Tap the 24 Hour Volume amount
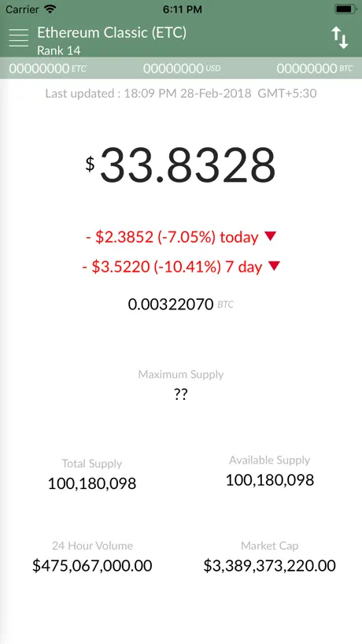The width and height of the screenshot is (362, 644). (x=92, y=565)
